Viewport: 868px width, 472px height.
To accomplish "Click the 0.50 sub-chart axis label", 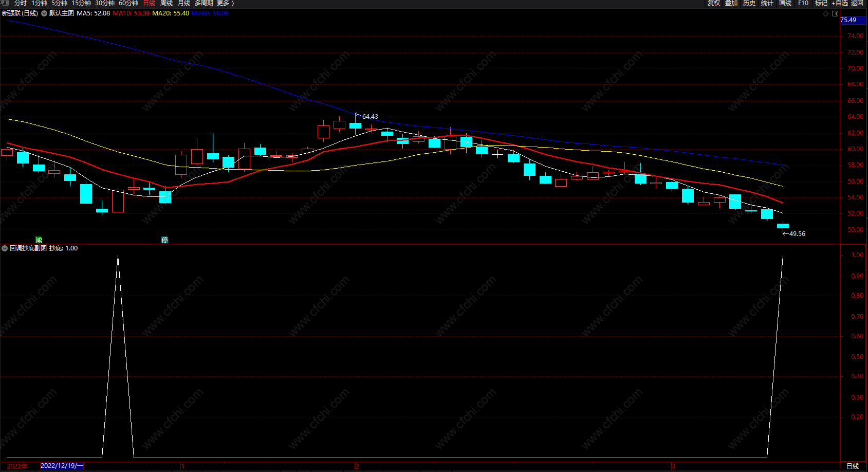I will (857, 357).
